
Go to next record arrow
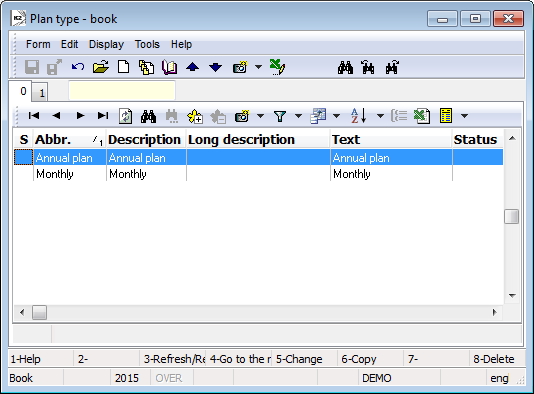pyautogui.click(x=80, y=116)
